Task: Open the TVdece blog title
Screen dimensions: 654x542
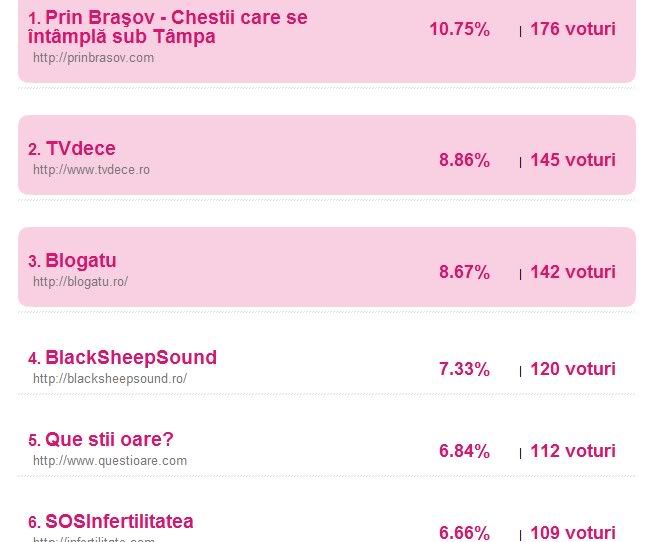Action: pyautogui.click(x=80, y=149)
